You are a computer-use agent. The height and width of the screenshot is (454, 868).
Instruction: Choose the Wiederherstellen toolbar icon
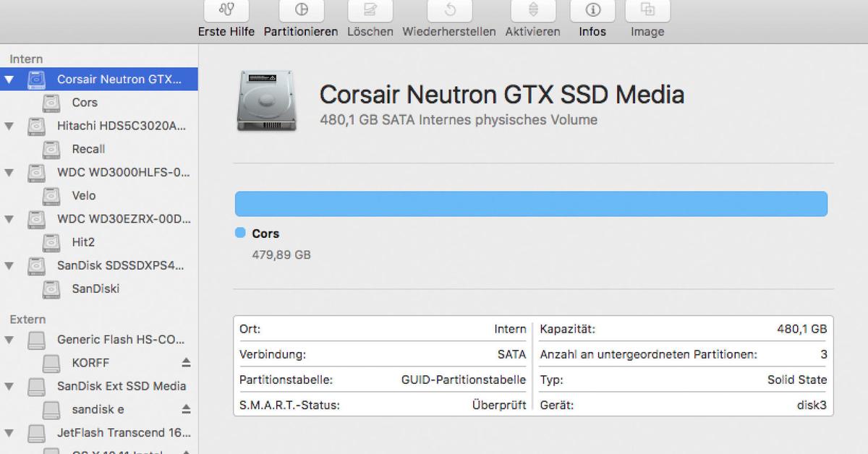point(449,10)
